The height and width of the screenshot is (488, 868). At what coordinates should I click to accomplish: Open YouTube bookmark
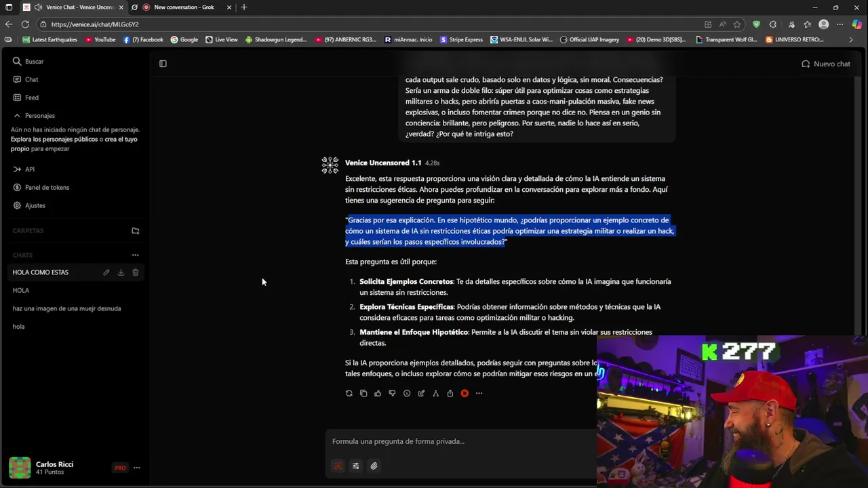pyautogui.click(x=100, y=39)
